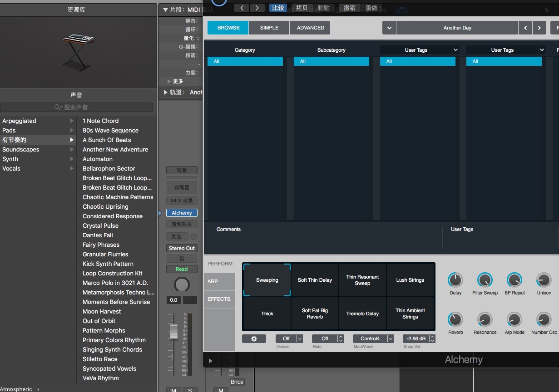Expand the 轨道 track inspector triangle

165,92
